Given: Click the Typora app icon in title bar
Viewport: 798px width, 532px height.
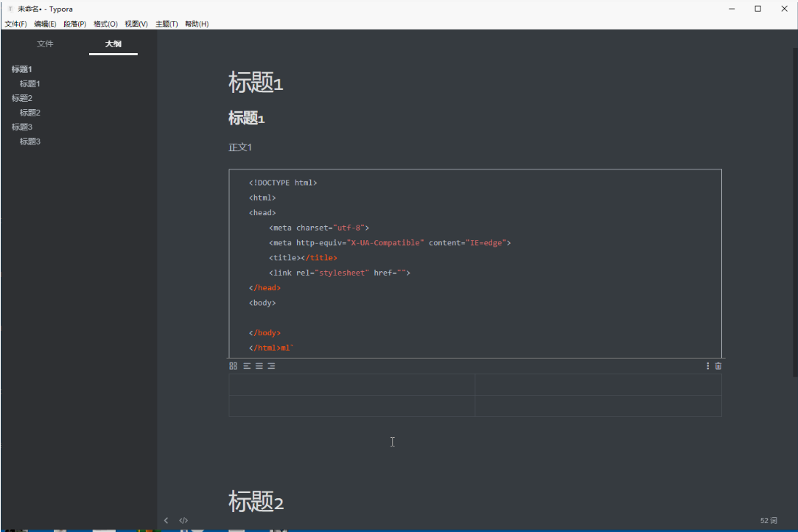Looking at the screenshot, I should pos(10,9).
